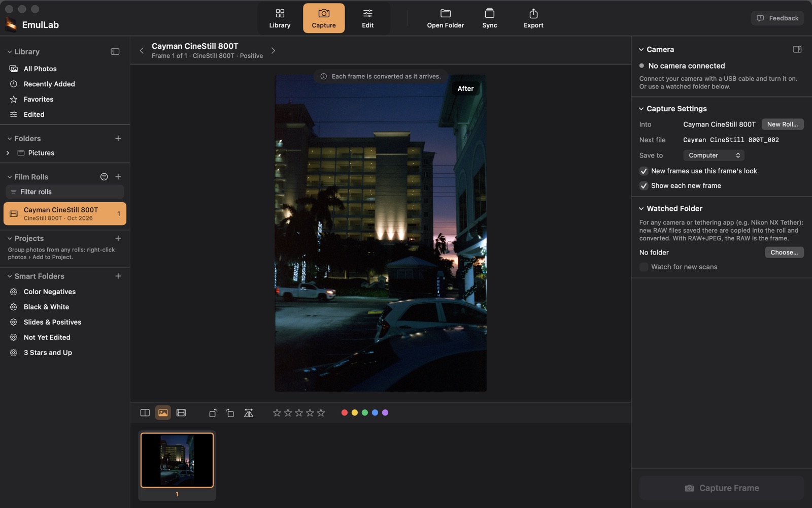Viewport: 812px width, 508px height.
Task: Click the Export toolbar button
Action: coord(533,18)
